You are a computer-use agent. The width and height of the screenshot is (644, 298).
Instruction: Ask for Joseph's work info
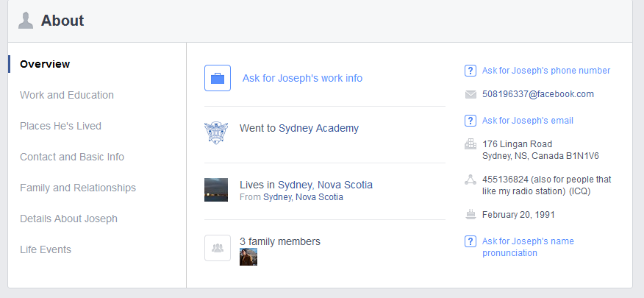pyautogui.click(x=302, y=78)
